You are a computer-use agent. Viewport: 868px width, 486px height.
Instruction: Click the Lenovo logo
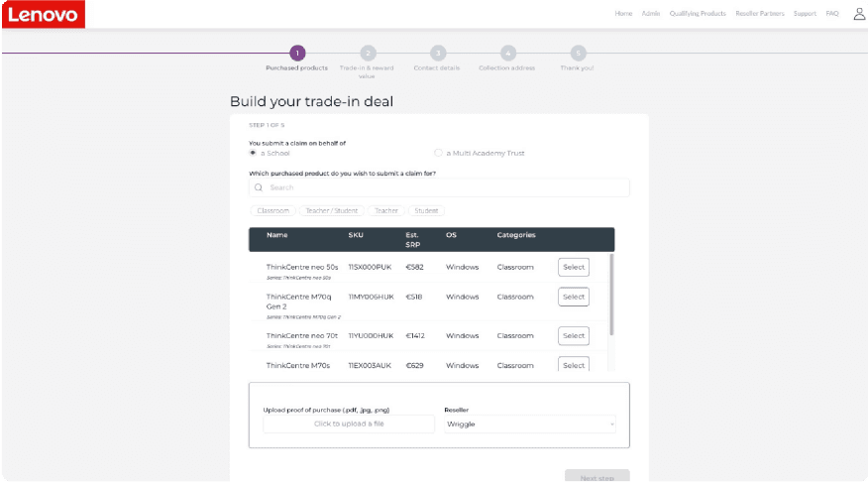coord(44,14)
